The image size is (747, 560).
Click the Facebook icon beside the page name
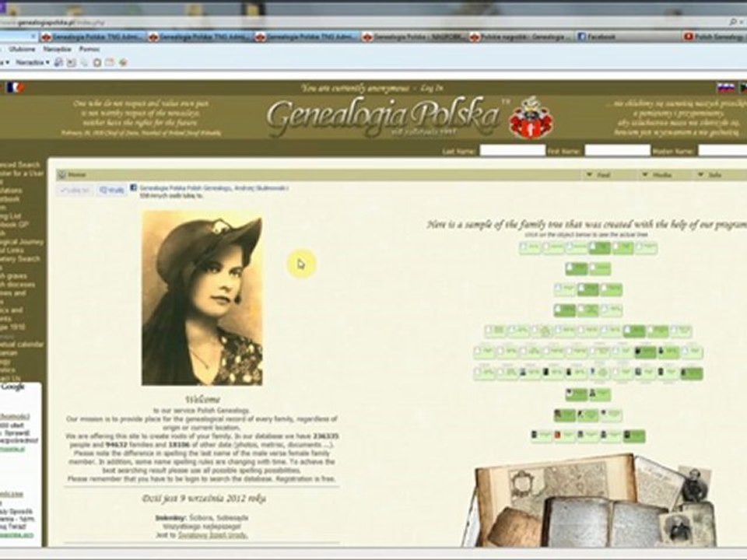coord(134,188)
